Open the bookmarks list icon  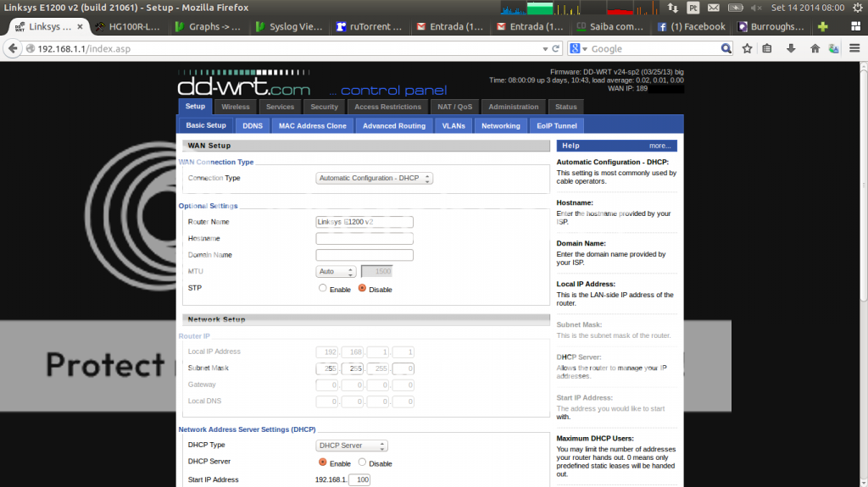point(766,49)
